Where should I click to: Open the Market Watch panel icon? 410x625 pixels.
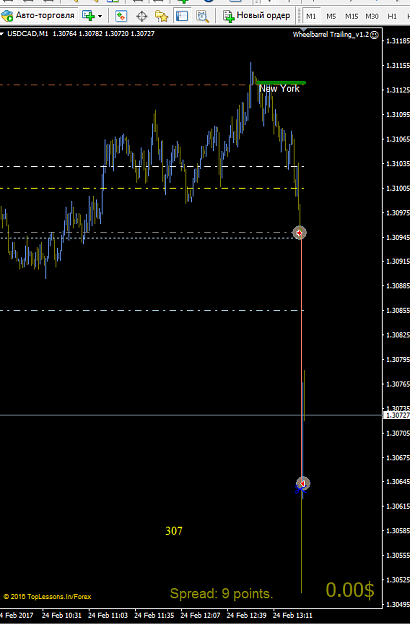point(121,16)
